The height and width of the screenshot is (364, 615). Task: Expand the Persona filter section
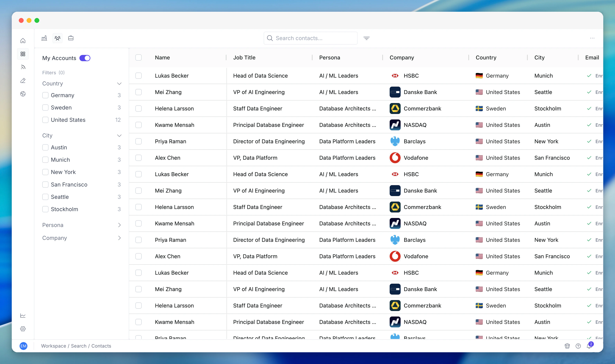coord(82,225)
